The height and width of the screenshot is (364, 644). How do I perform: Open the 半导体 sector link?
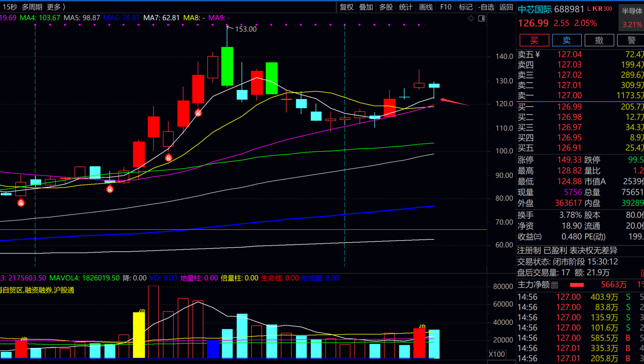point(631,11)
